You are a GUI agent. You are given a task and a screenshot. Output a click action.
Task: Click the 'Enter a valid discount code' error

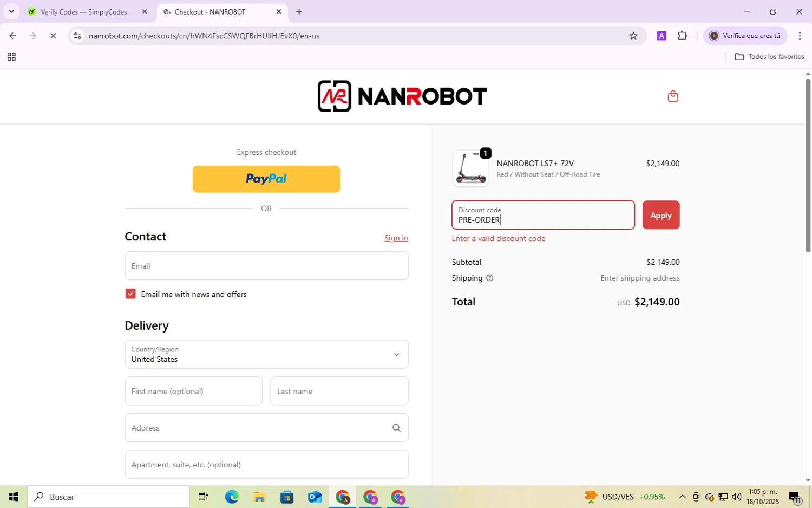(x=499, y=238)
